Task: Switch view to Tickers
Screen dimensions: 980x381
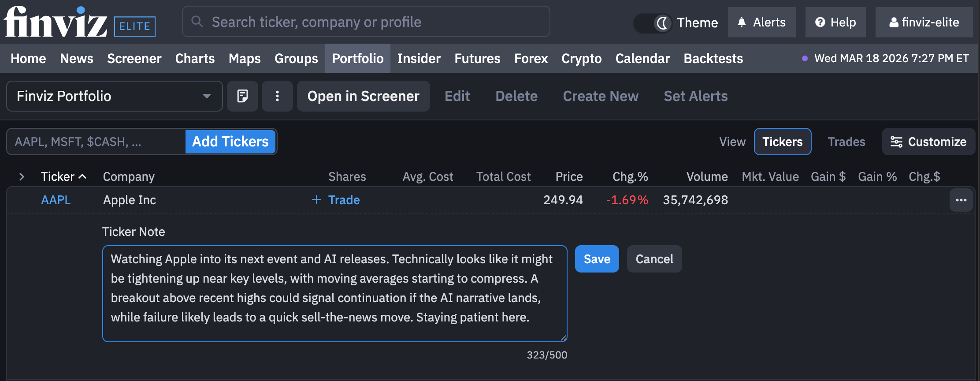Action: pyautogui.click(x=782, y=142)
